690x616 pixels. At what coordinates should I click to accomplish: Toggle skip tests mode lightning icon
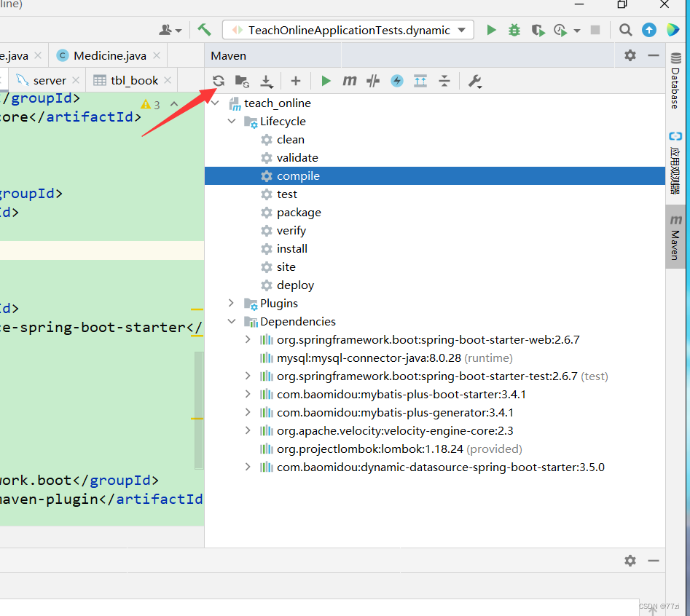click(397, 81)
